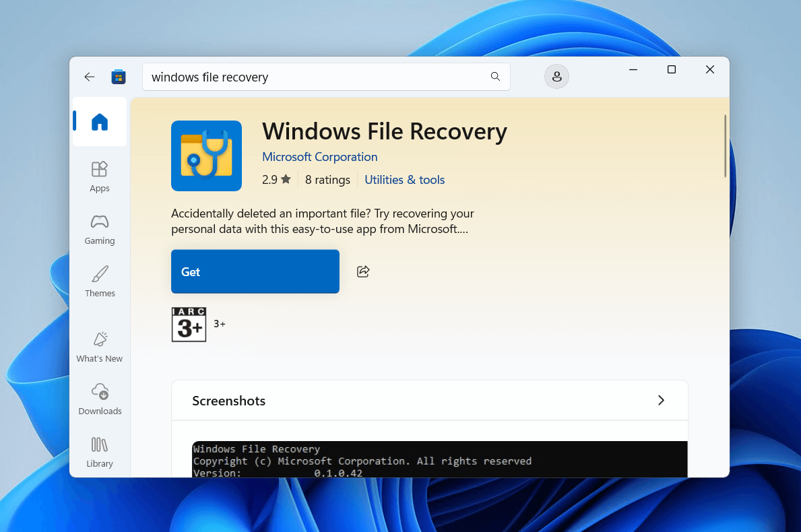Click the 3+ age label text
Viewport: 801px width, 532px height.
point(220,324)
